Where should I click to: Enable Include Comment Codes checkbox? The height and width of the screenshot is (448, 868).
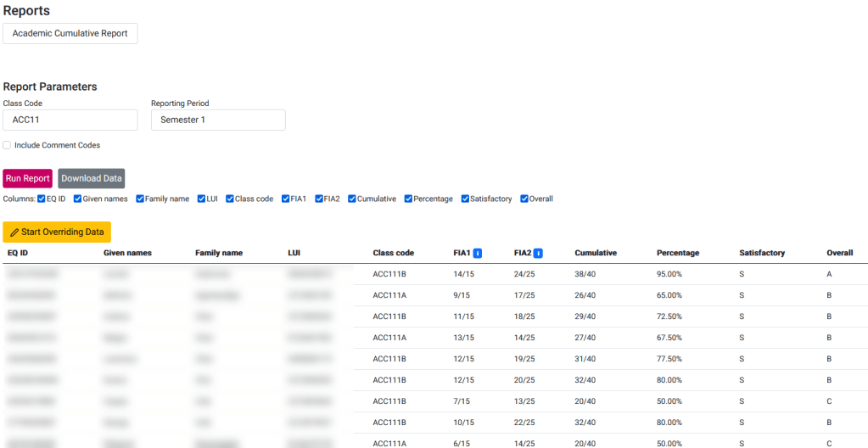tap(8, 145)
